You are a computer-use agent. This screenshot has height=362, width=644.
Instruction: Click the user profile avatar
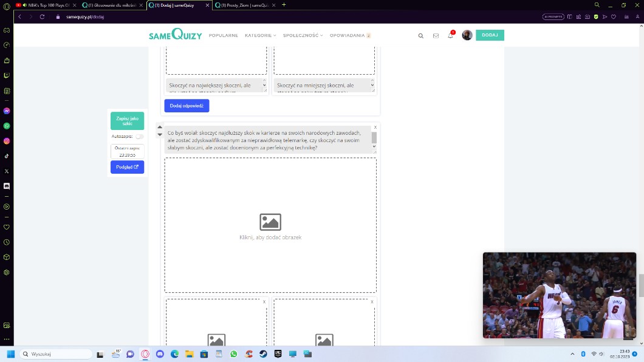pyautogui.click(x=467, y=35)
